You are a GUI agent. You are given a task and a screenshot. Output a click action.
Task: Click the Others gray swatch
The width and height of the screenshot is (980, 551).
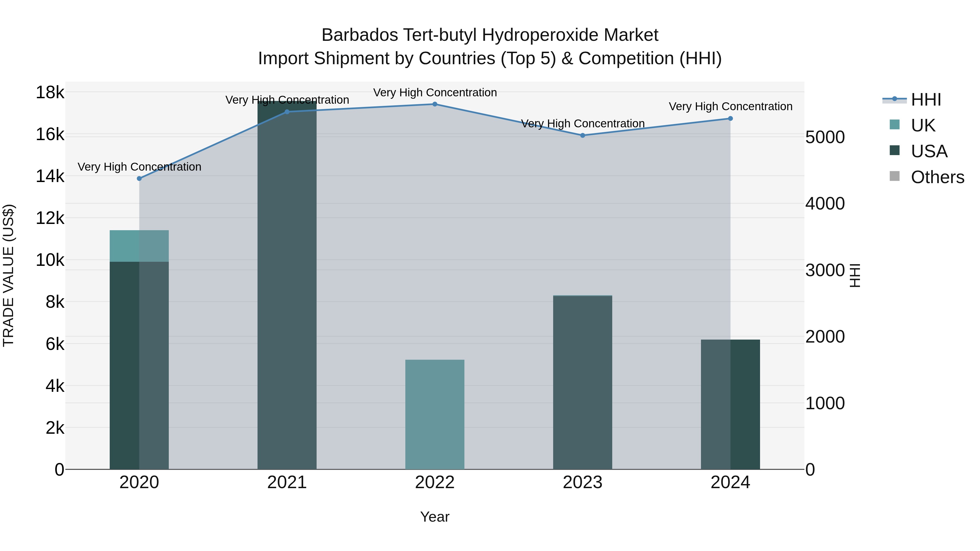point(895,176)
